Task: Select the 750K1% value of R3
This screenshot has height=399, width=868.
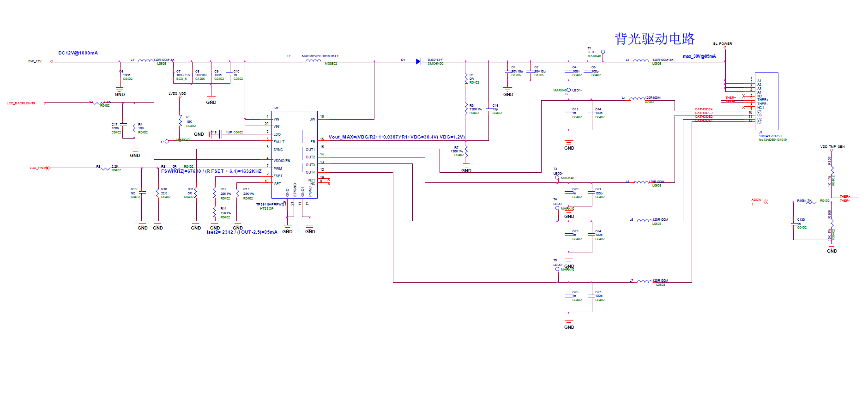Action: 476,109
